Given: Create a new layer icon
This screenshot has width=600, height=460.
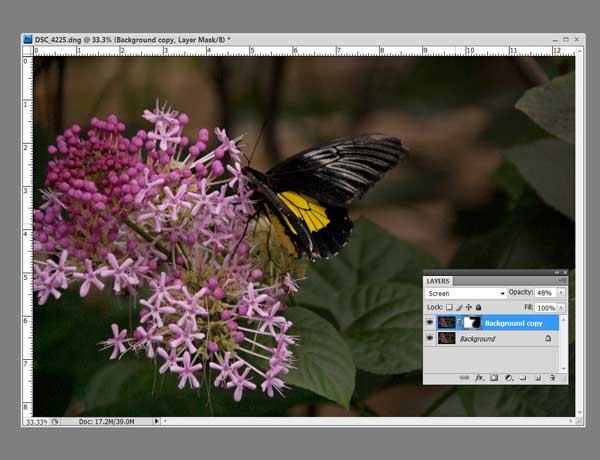Looking at the screenshot, I should point(538,378).
